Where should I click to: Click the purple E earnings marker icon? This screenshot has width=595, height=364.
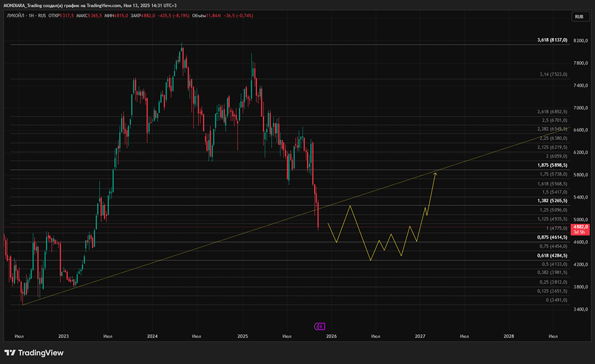tap(320, 327)
